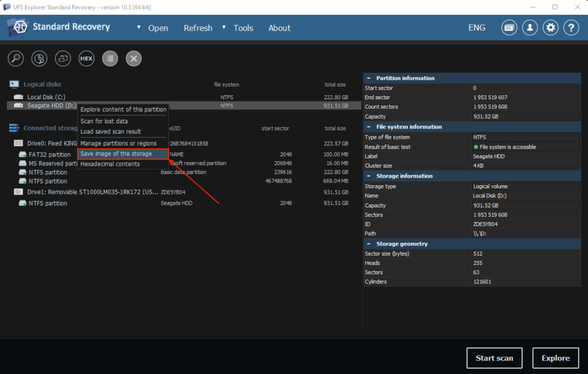Screen dimensions: 588x374
Task: Select Local Disk (C:) in logical disks
Action: [x=46, y=97]
